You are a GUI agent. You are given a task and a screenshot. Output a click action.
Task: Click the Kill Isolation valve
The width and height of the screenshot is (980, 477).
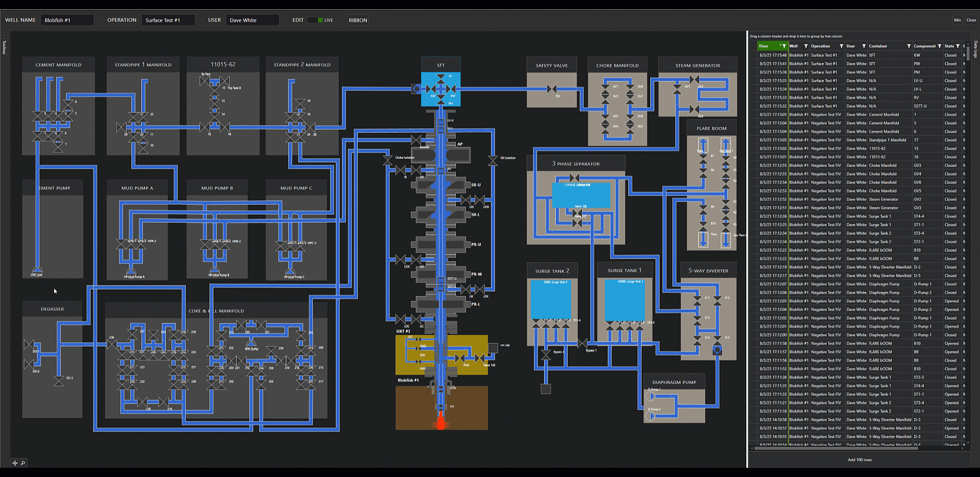point(493,160)
